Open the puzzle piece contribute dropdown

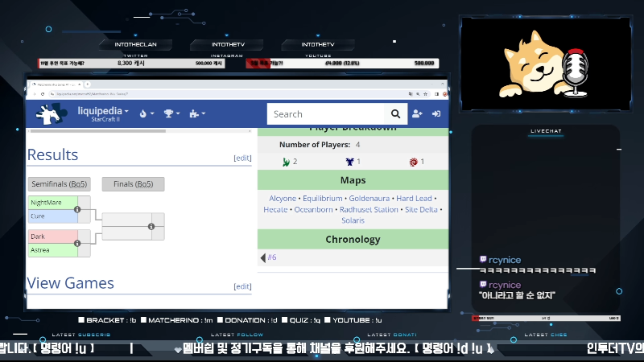coord(197,113)
